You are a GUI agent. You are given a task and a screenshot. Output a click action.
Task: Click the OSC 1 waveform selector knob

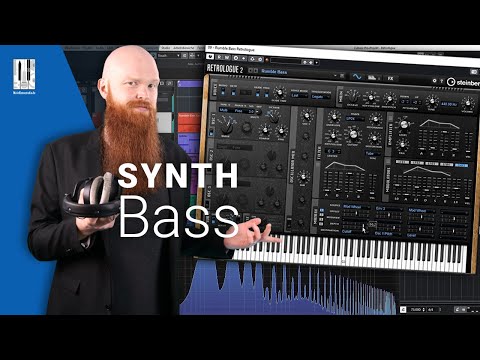point(227,126)
